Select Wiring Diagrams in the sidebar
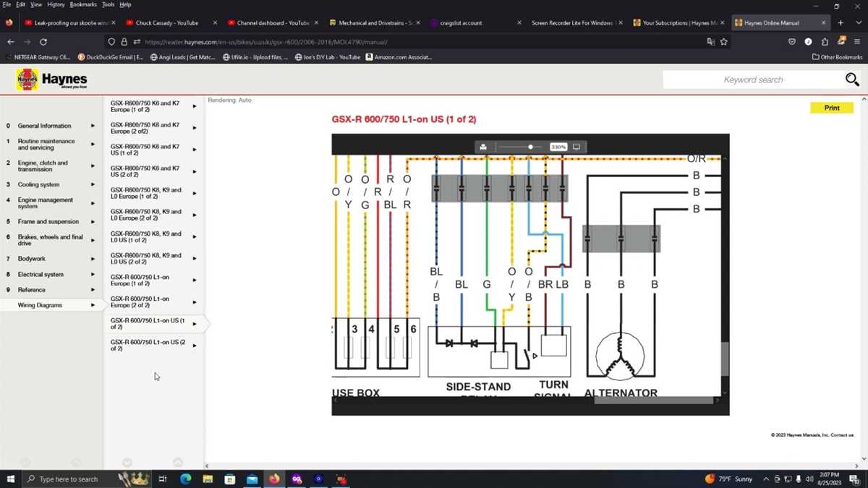 51,305
